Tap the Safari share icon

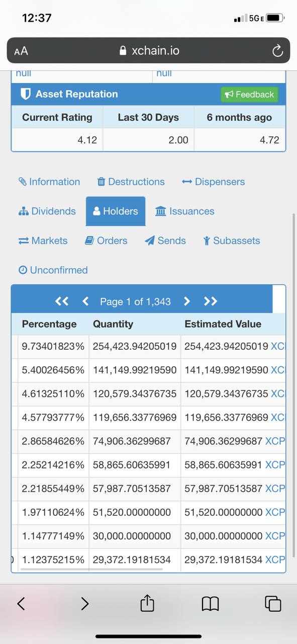[x=147, y=603]
